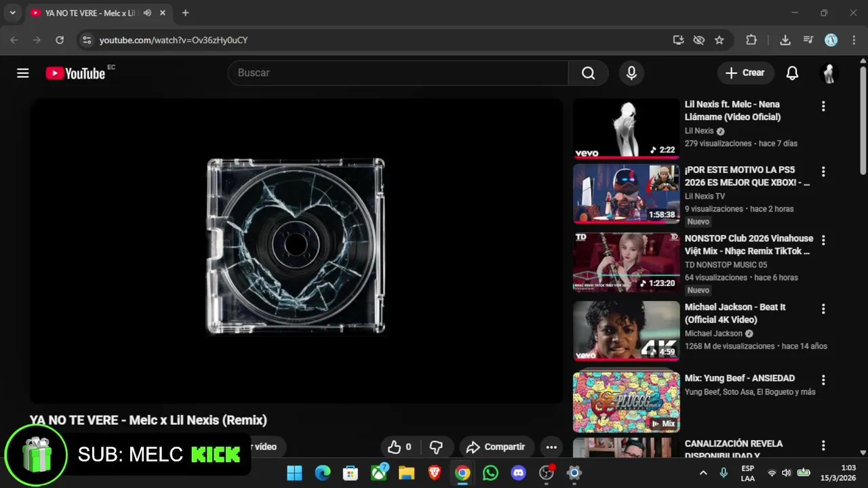This screenshot has height=488, width=868.
Task: Open options for Nena Llámame video
Action: pyautogui.click(x=823, y=106)
